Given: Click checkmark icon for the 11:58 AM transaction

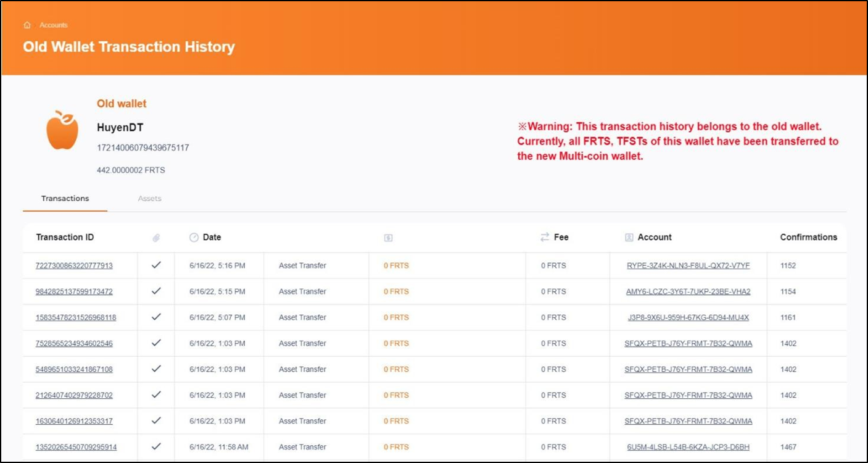Looking at the screenshot, I should coord(156,447).
